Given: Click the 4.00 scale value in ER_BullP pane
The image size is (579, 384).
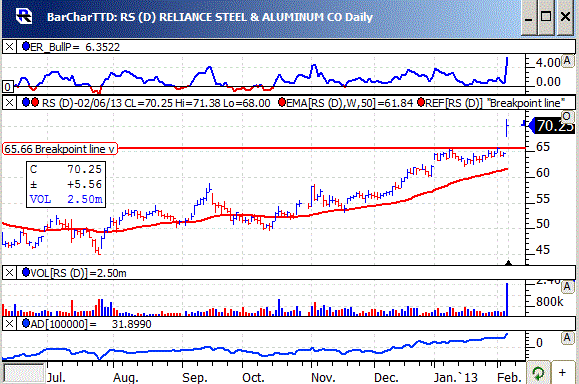Looking at the screenshot, I should coord(548,62).
